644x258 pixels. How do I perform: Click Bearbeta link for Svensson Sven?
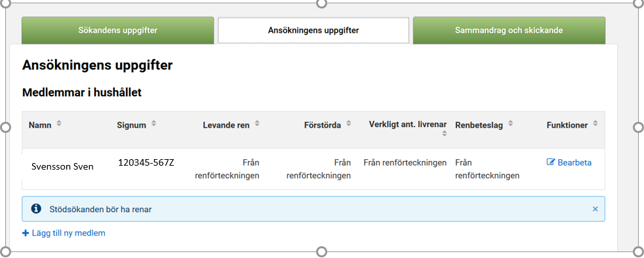[569, 162]
